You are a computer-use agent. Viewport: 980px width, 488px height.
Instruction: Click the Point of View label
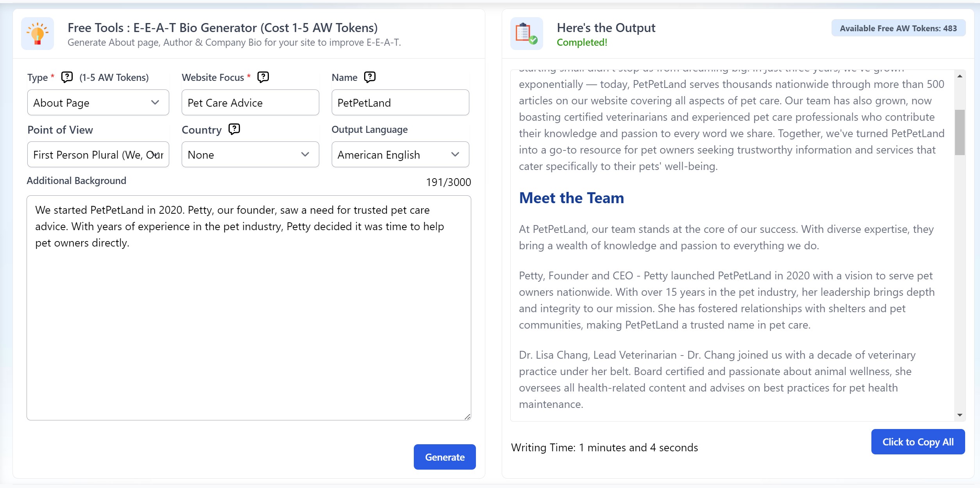click(60, 130)
